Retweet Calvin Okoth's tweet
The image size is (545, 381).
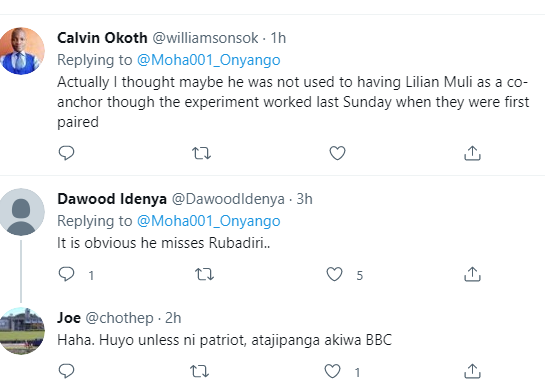point(202,153)
